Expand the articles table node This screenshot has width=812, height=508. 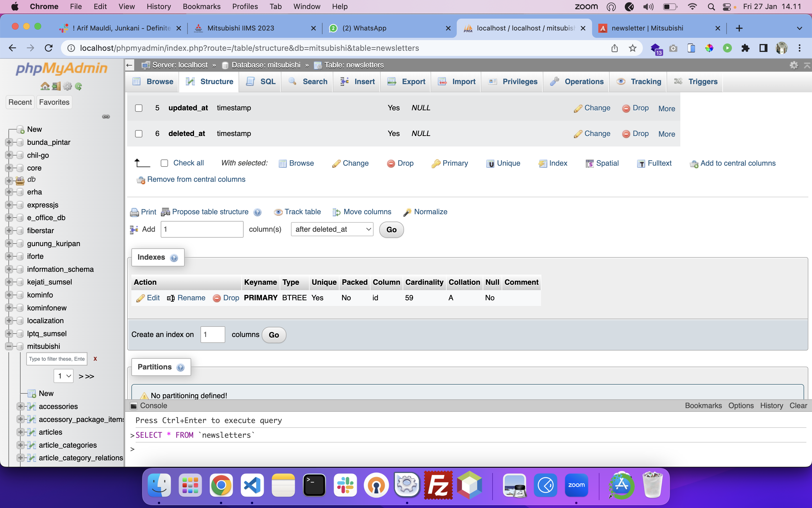(21, 432)
